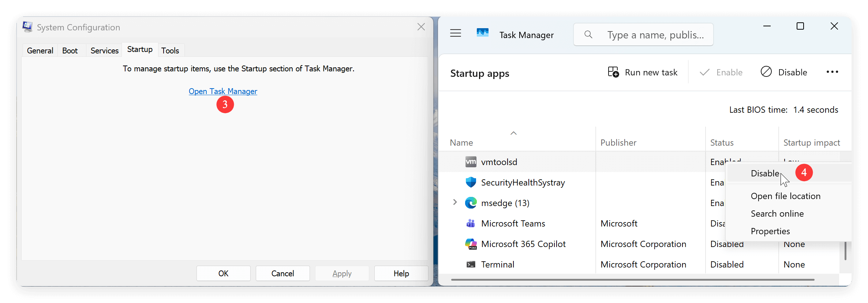868x303 pixels.
Task: Expand the msedge (13) group
Action: coord(455,202)
